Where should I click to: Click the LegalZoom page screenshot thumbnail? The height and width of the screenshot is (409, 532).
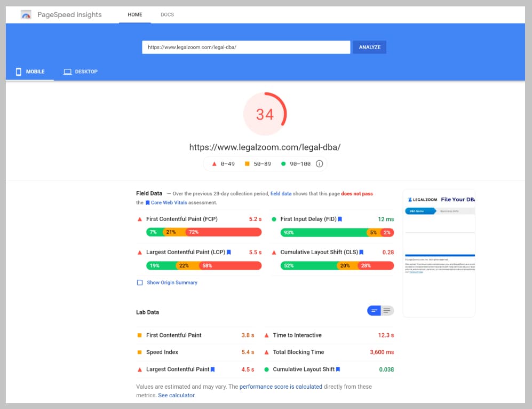point(439,253)
